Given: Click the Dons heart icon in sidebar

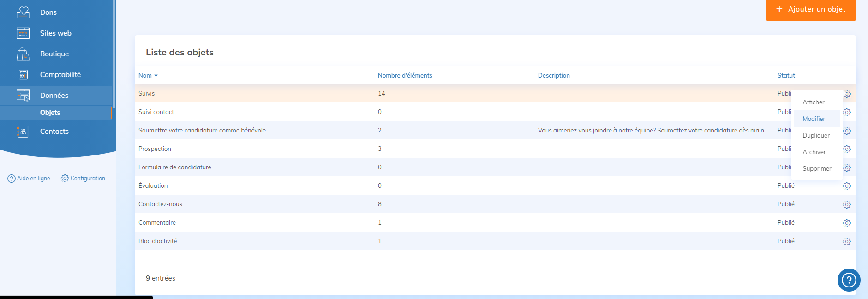Looking at the screenshot, I should [23, 12].
